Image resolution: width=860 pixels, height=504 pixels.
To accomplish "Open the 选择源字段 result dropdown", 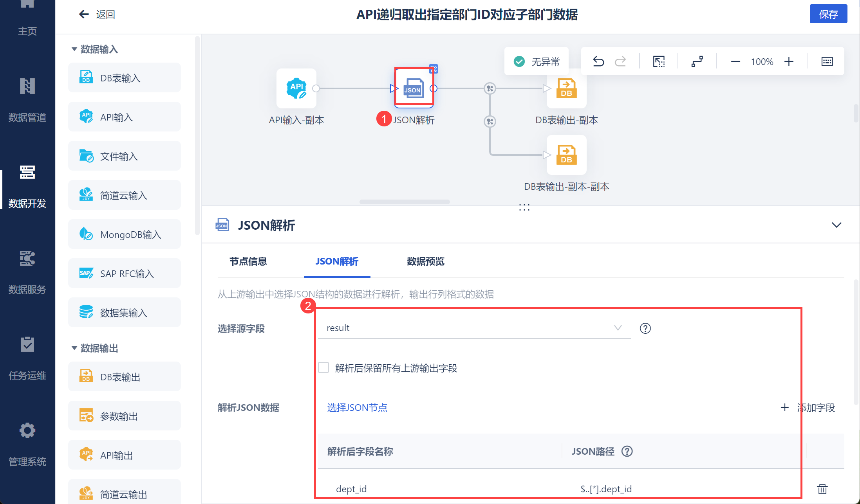I will (474, 328).
